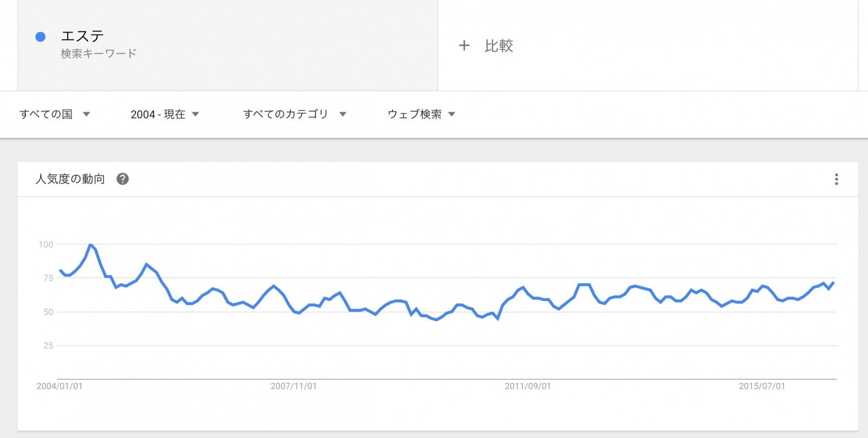Screen dimensions: 868x438
Task: Click the blue dot beside エステ
Action: (40, 37)
